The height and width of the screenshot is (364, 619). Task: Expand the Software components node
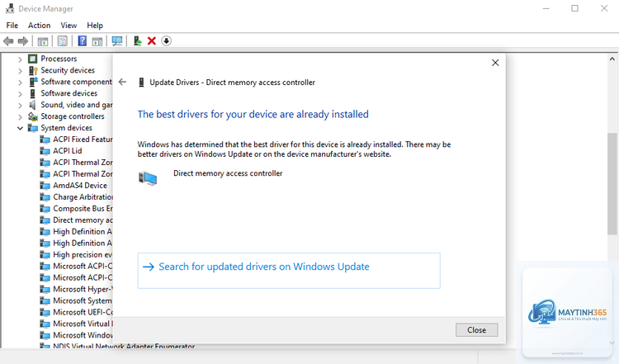click(x=20, y=82)
